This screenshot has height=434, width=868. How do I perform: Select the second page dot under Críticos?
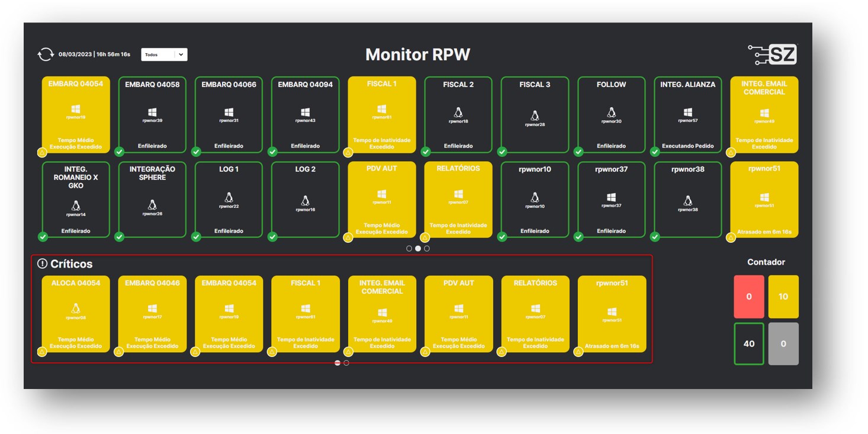346,363
